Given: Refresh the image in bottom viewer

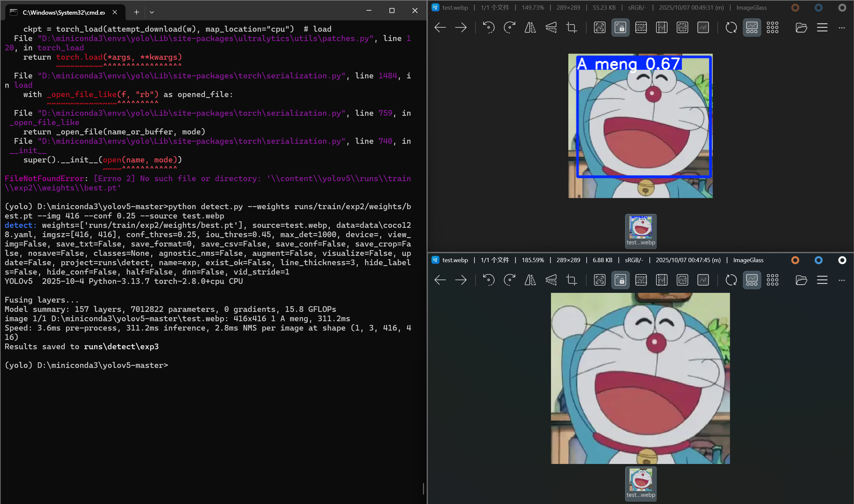Looking at the screenshot, I should tap(731, 280).
